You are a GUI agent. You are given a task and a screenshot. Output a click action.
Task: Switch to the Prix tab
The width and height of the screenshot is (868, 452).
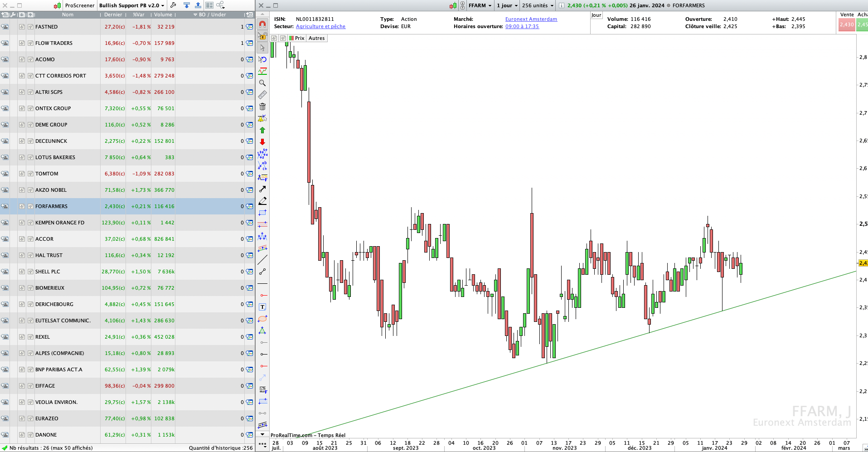pos(297,38)
